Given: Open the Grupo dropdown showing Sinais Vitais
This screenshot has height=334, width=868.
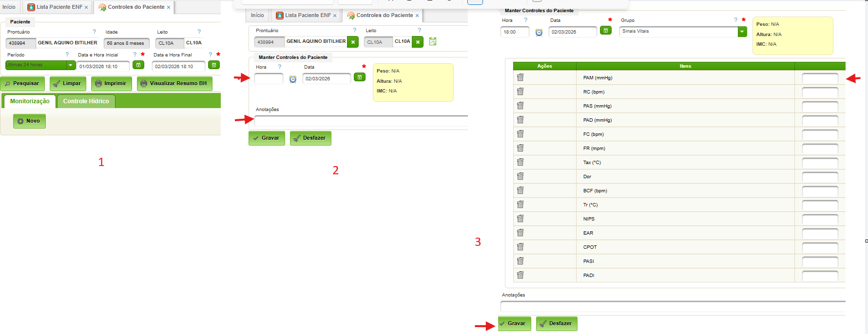Looking at the screenshot, I should pos(742,32).
